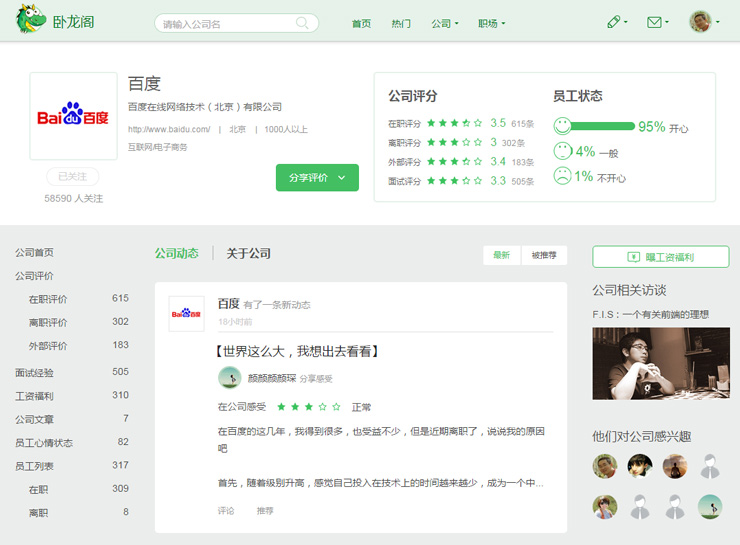The width and height of the screenshot is (740, 545).
Task: Click the 在公司感受 star rating
Action: pyautogui.click(x=309, y=407)
